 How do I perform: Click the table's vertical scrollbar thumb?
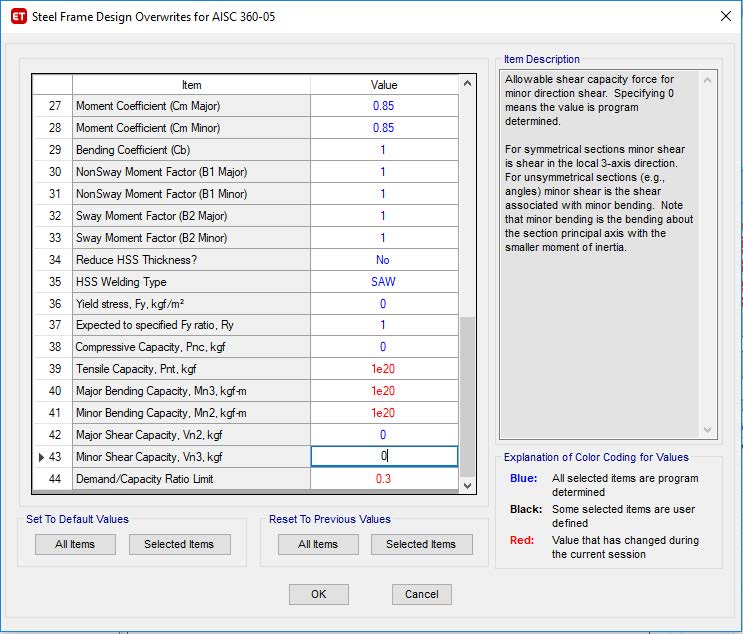point(467,397)
